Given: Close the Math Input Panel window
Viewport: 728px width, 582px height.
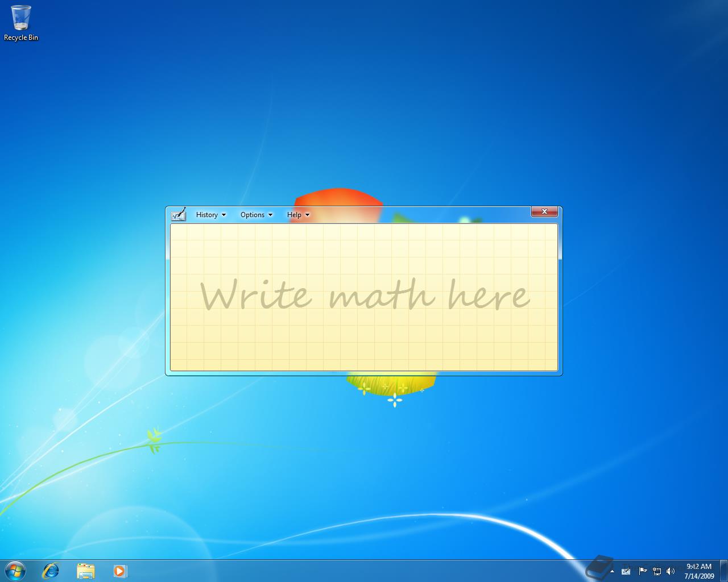Looking at the screenshot, I should 544,211.
